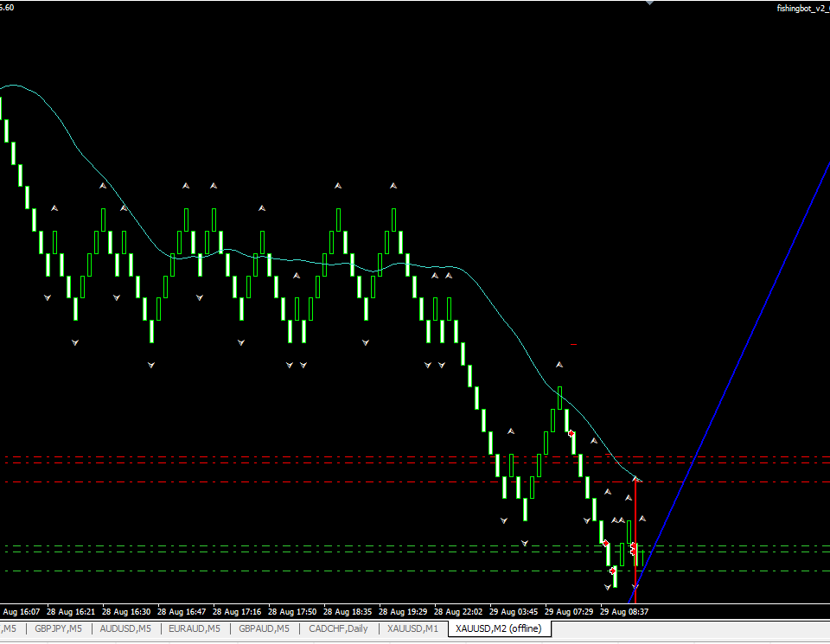This screenshot has width=830, height=644.
Task: Click the 29 Aug 03:45 time label
Action: point(514,612)
